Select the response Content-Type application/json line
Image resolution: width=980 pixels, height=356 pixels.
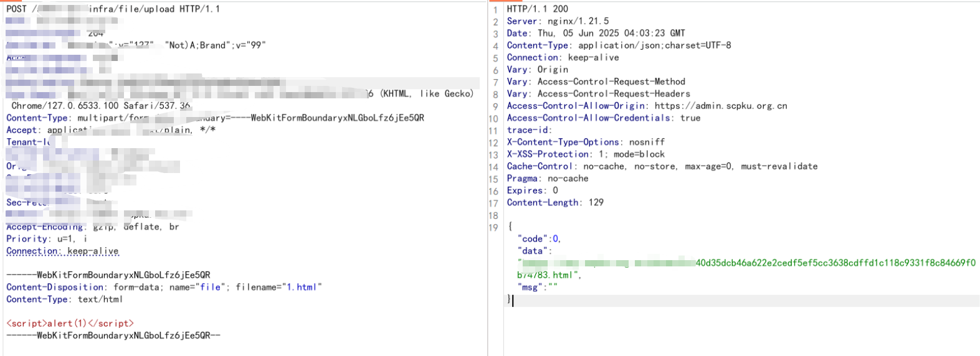pos(619,45)
